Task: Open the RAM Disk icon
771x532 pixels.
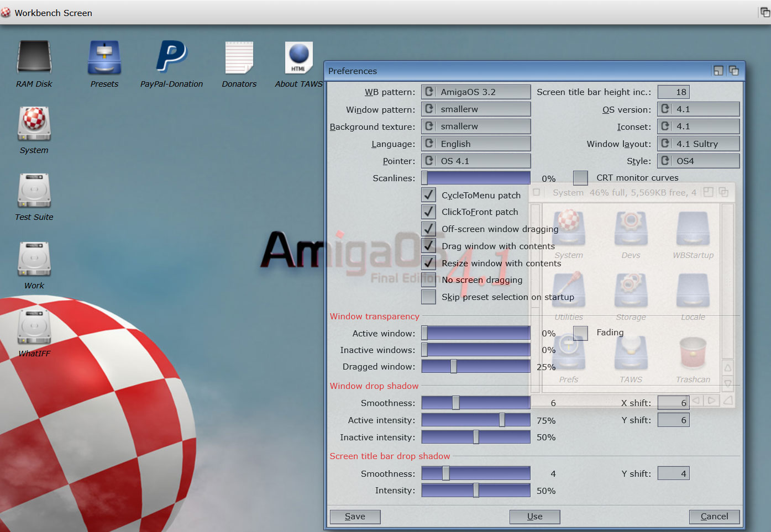Action: [34, 57]
